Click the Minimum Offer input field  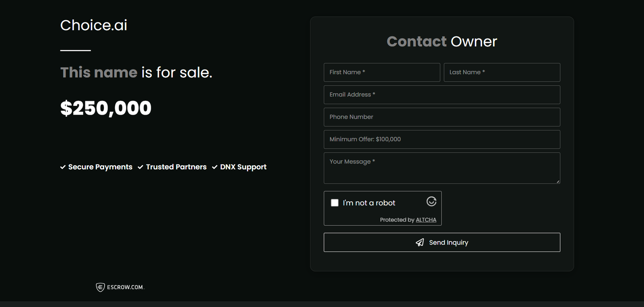point(442,139)
